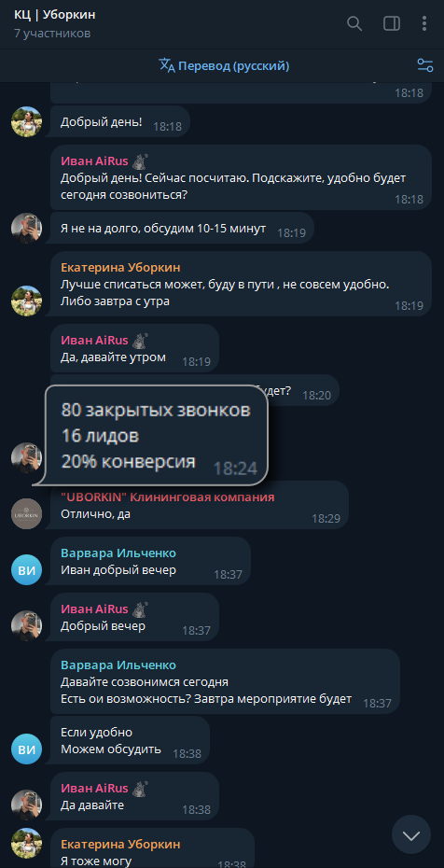Select the 80 закрытых звонков message bubble

[x=157, y=436]
